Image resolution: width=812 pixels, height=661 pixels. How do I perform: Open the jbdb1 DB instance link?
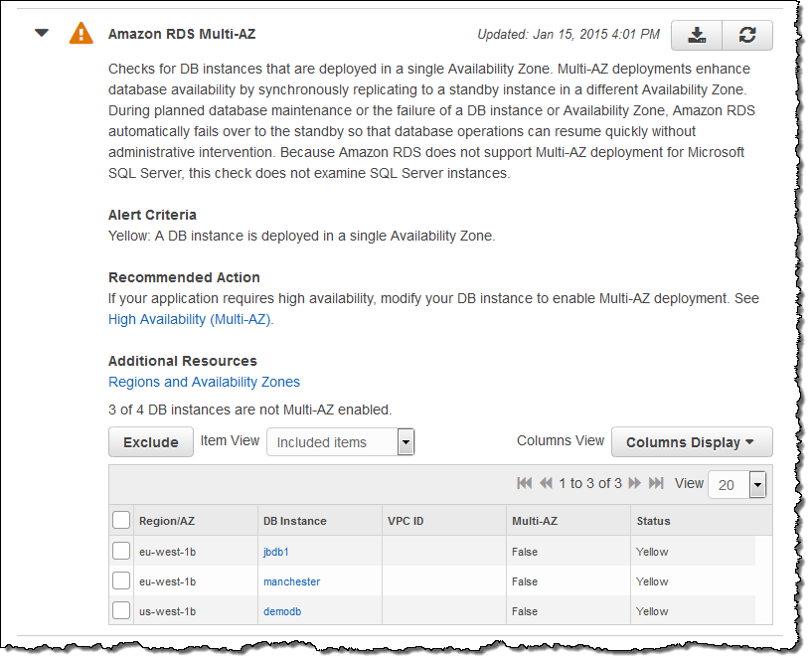pyautogui.click(x=275, y=552)
